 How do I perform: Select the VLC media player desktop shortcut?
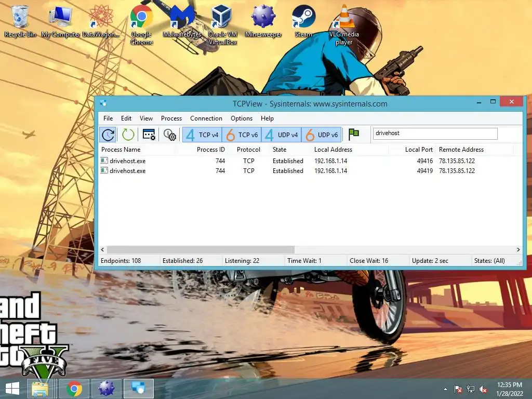pos(344,25)
